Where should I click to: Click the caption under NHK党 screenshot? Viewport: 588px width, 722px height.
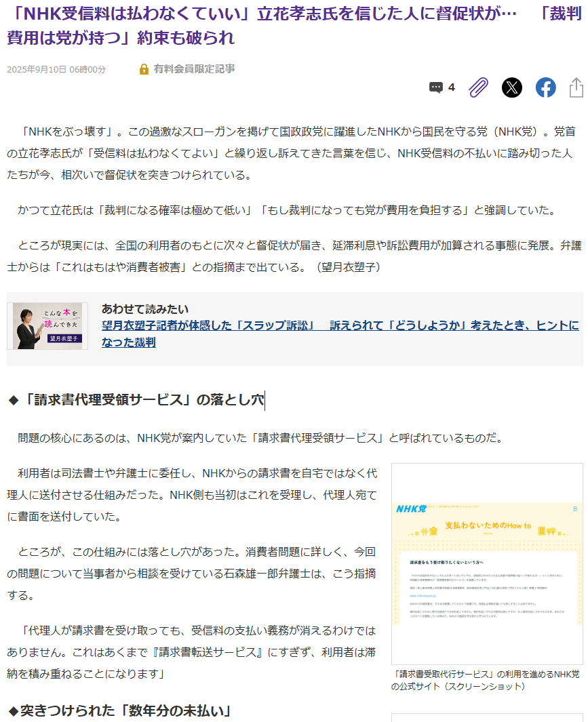(x=485, y=680)
